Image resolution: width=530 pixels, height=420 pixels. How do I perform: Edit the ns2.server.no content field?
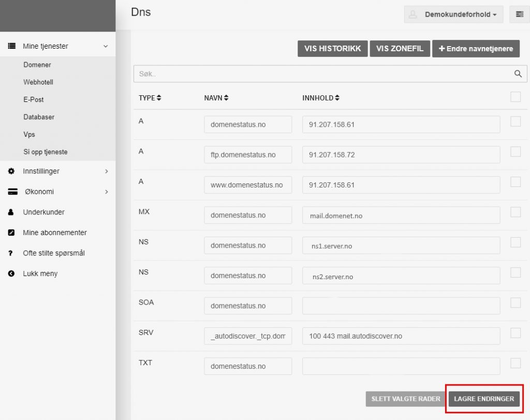401,276
